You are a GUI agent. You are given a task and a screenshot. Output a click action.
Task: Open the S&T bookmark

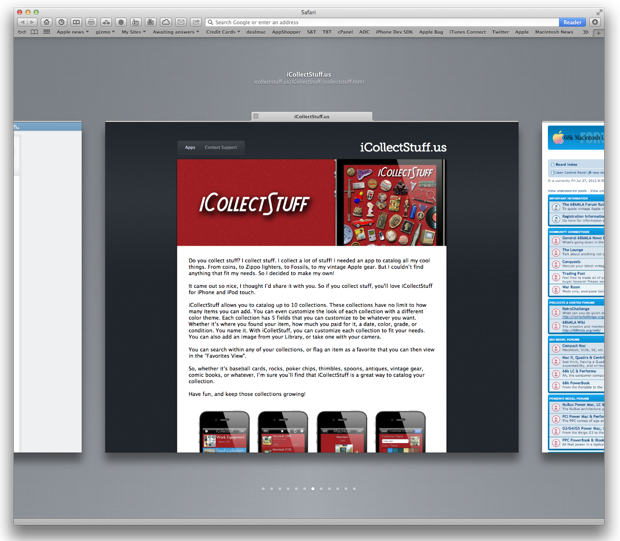click(x=312, y=32)
